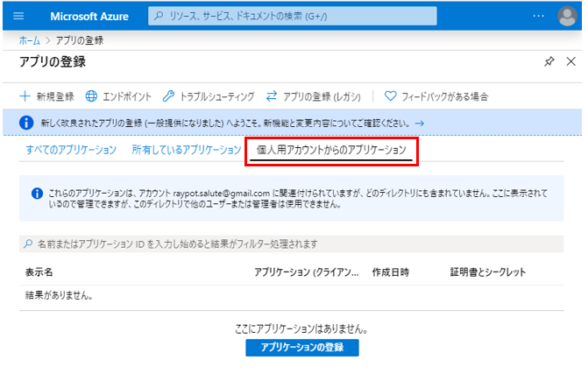This screenshot has width=588, height=388.
Task: Click the wrench トラブルシューティング icon
Action: pos(168,96)
